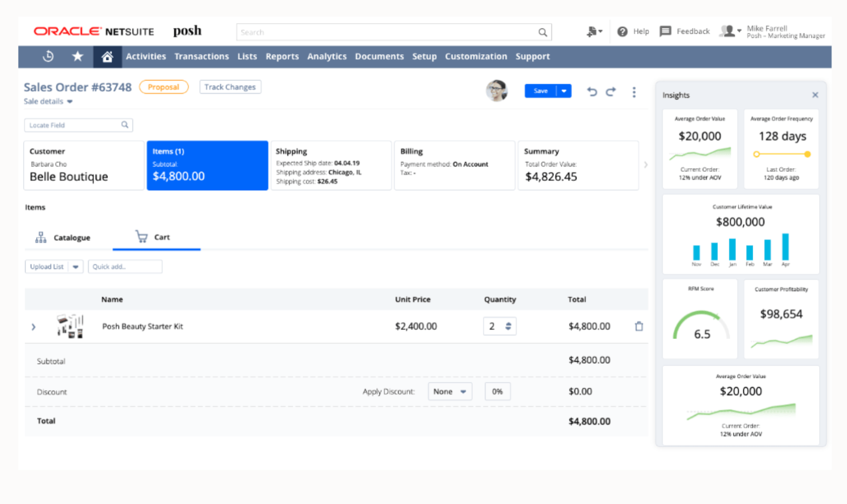The image size is (847, 504).
Task: Open the Setup menu
Action: 424,56
